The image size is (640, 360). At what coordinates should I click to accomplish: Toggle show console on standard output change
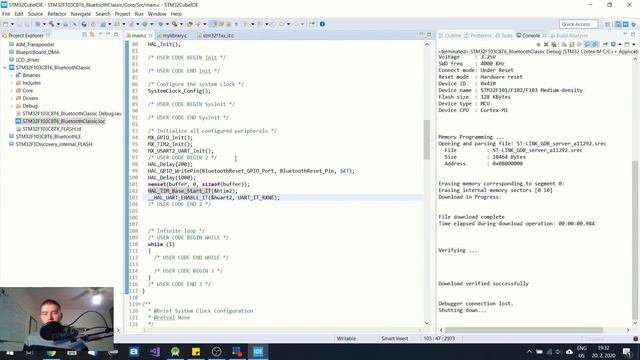[587, 44]
